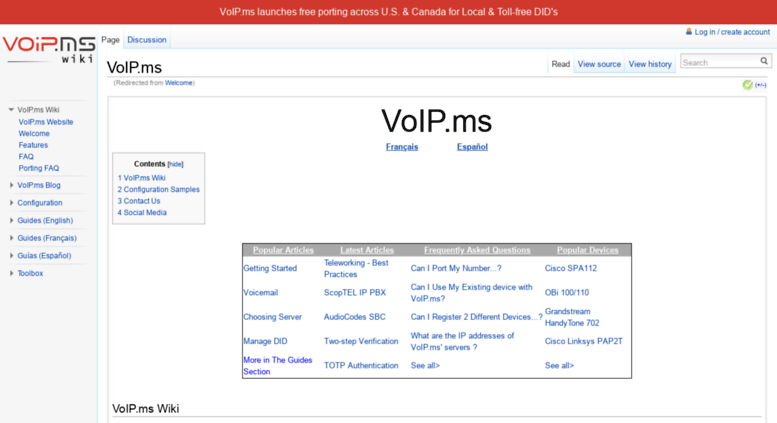777x423 pixels.
Task: Open Can I Port My Number FAQ
Action: 456,268
